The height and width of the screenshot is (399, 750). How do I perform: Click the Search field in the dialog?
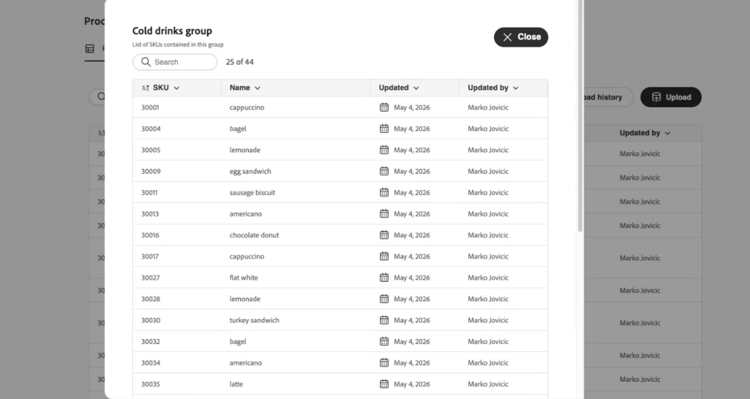tap(175, 62)
